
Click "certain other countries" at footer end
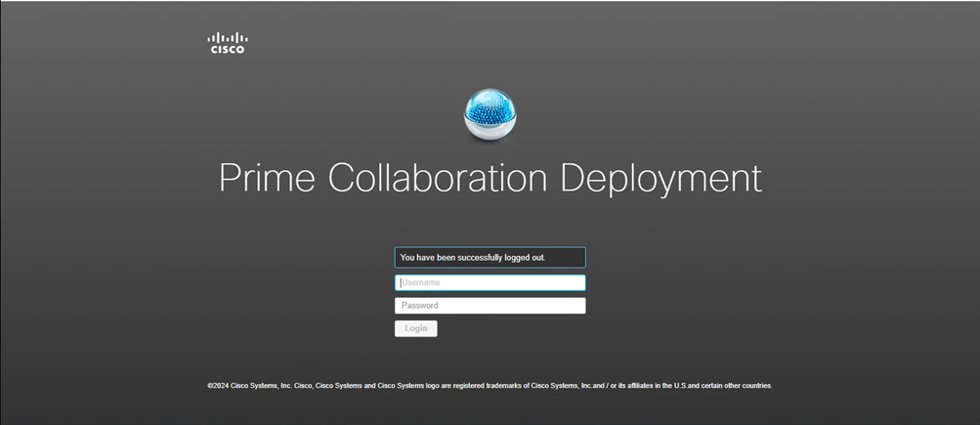tap(736, 386)
